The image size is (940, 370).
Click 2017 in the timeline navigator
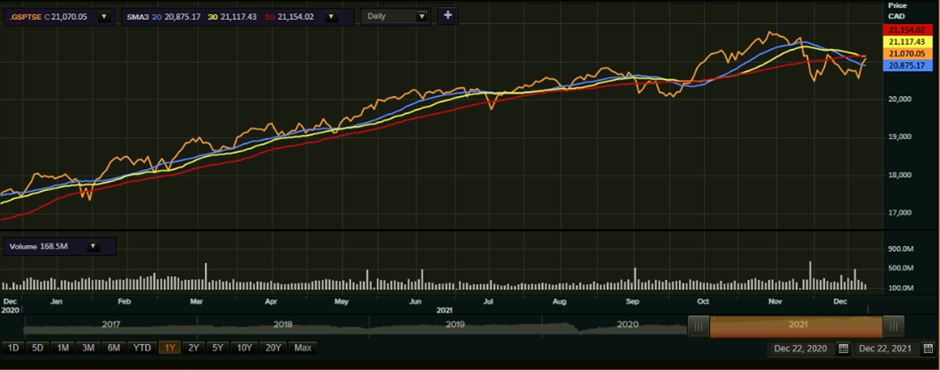tap(111, 324)
